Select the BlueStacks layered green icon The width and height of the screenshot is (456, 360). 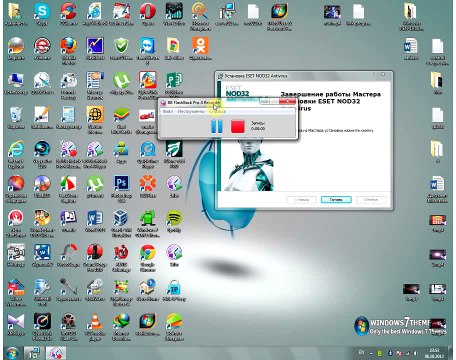point(121,120)
